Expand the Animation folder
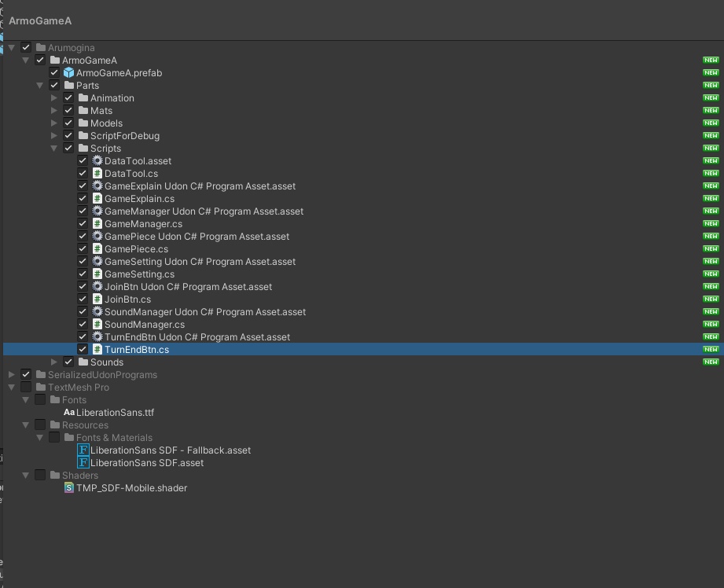The image size is (724, 588). [54, 98]
